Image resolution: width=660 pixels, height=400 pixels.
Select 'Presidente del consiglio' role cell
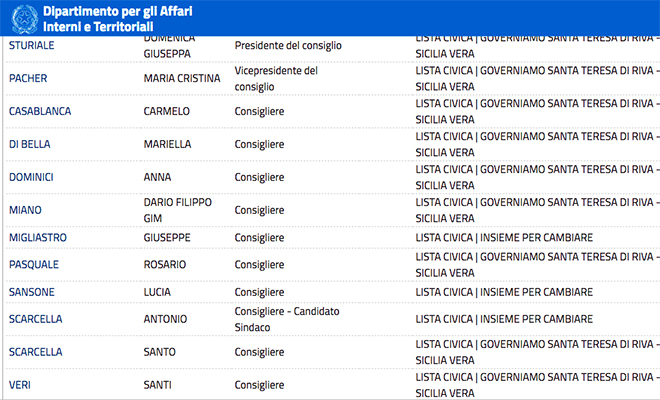(x=288, y=45)
